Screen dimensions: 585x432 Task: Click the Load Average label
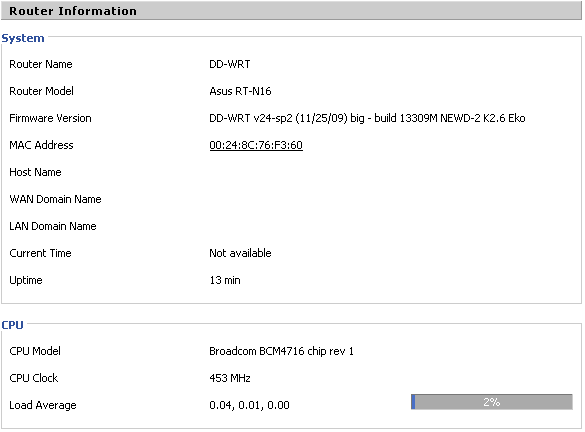point(43,405)
